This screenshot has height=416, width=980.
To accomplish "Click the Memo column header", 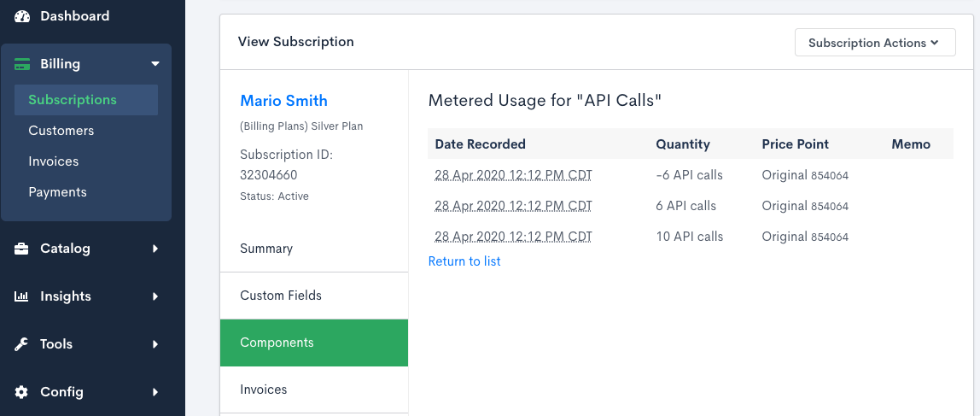I will click(x=911, y=144).
